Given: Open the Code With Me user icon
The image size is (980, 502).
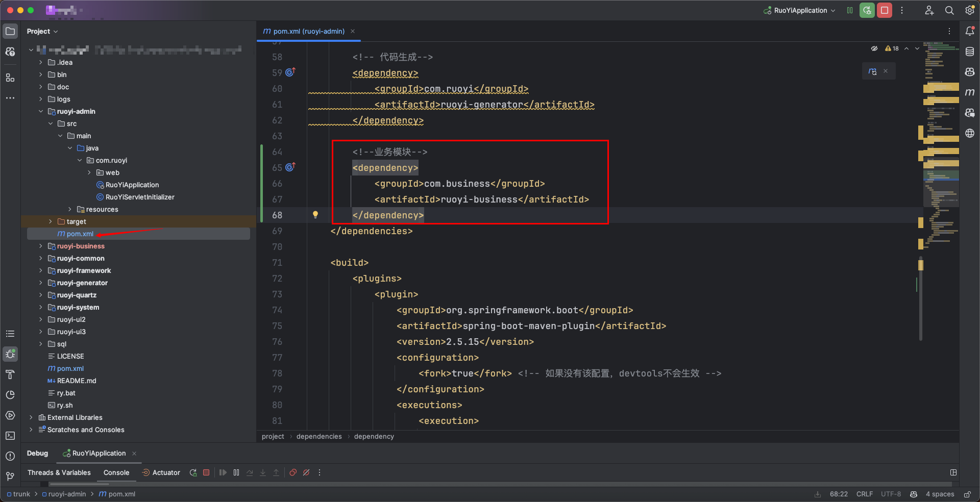Looking at the screenshot, I should [x=929, y=10].
